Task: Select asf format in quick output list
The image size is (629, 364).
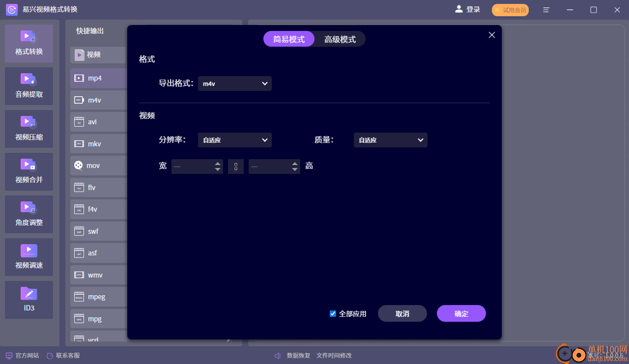Action: pos(98,253)
